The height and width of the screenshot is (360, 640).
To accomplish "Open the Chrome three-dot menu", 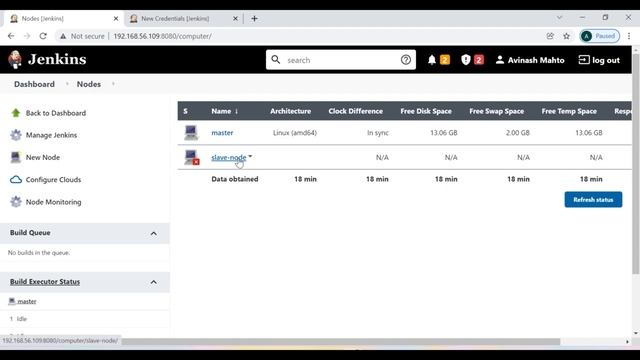I will click(x=629, y=36).
